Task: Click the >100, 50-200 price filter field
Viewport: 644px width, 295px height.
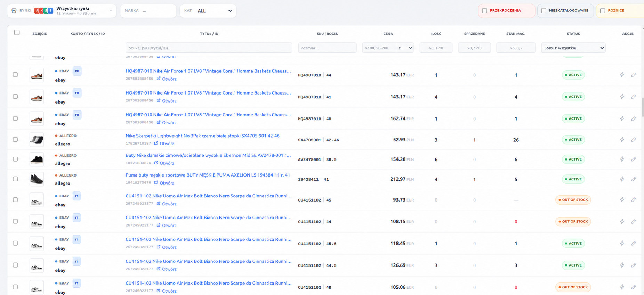Action: point(379,48)
